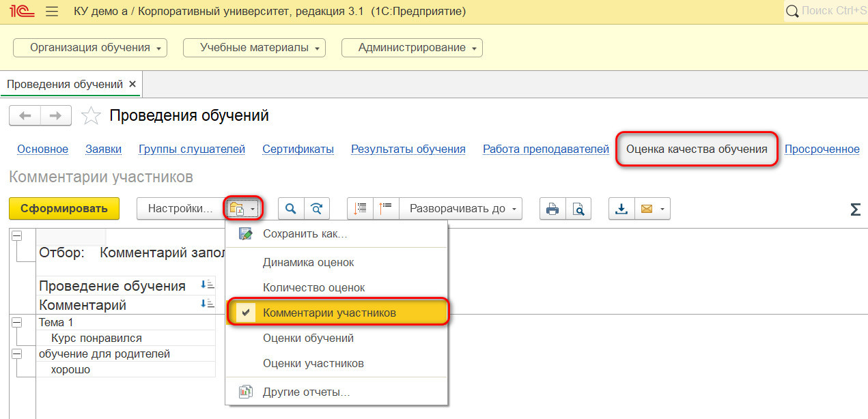Viewport: 868px width, 419px height.
Task: Open the Заявки link
Action: tap(104, 149)
